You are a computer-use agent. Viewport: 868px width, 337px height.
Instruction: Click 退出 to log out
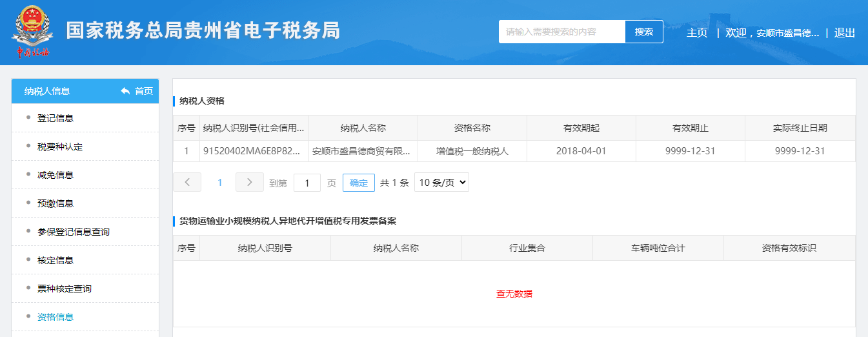[844, 33]
